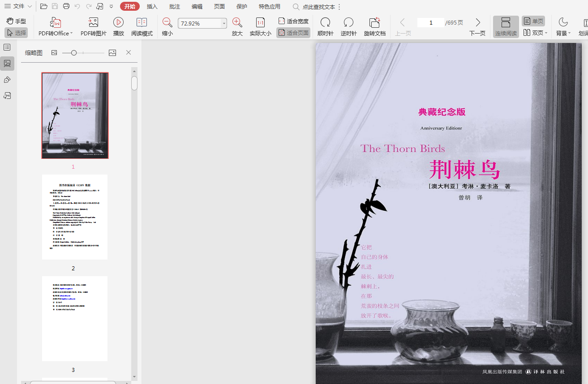
Task: Open the third left-sidebar panel icon
Action: 7,80
